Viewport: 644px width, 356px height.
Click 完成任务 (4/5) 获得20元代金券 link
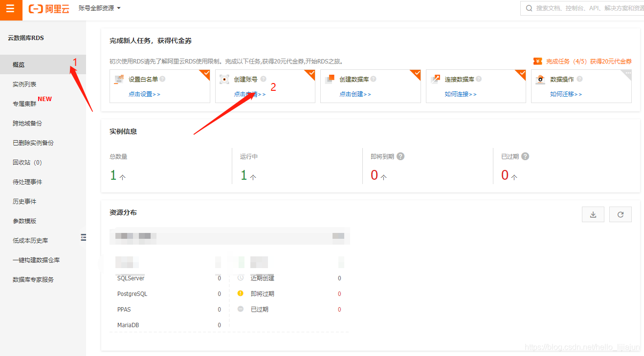tap(589, 62)
